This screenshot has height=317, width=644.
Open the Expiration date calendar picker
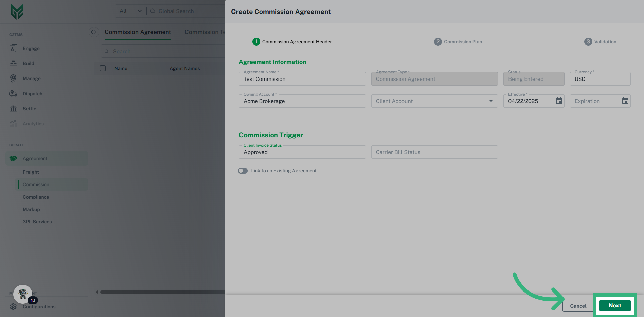[x=625, y=101]
